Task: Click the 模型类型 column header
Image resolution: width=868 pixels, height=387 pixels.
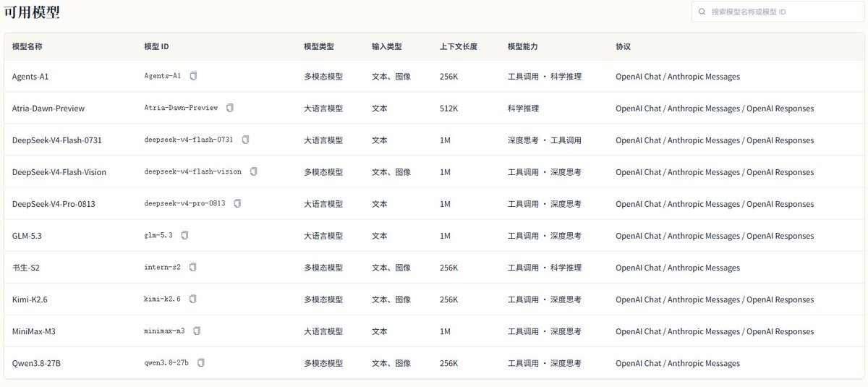Action: (319, 46)
